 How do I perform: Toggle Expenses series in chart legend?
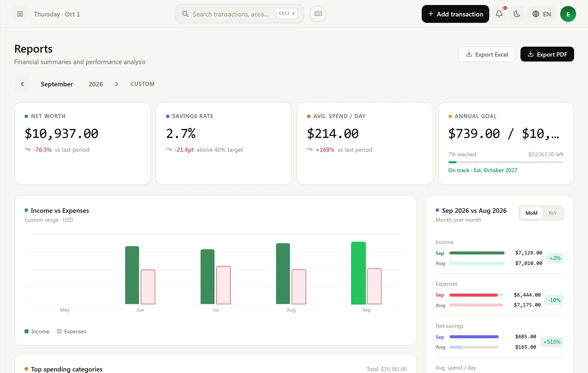(72, 331)
